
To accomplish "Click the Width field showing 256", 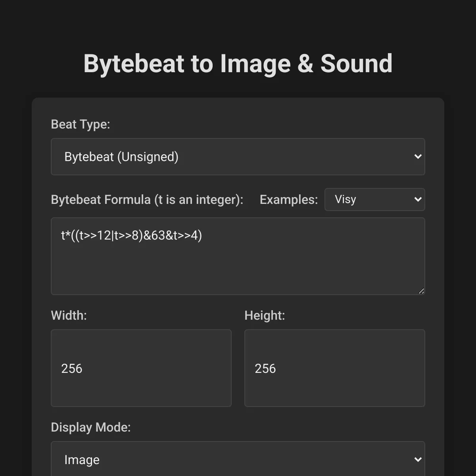I will [141, 368].
